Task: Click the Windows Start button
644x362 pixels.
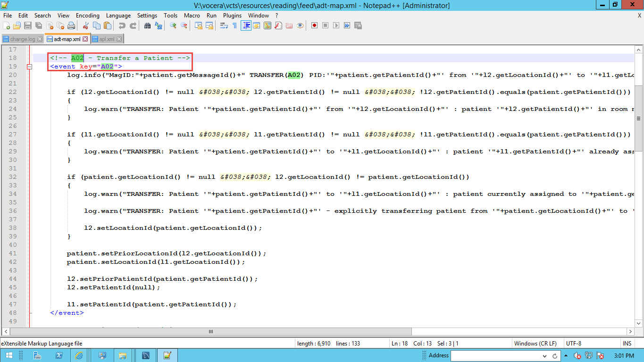Action: point(9,355)
